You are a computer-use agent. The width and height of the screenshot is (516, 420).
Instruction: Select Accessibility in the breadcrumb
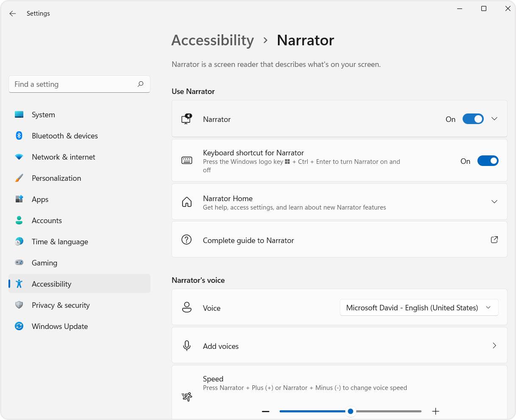212,40
